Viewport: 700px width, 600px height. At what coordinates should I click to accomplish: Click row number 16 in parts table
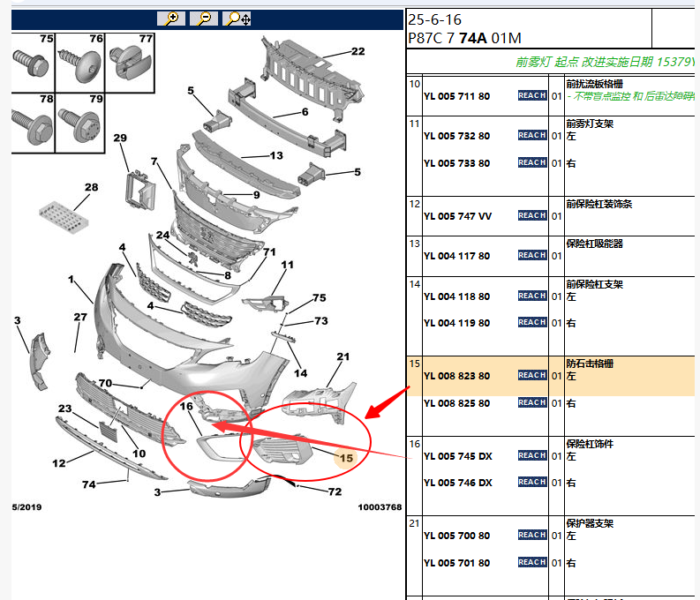tap(415, 444)
